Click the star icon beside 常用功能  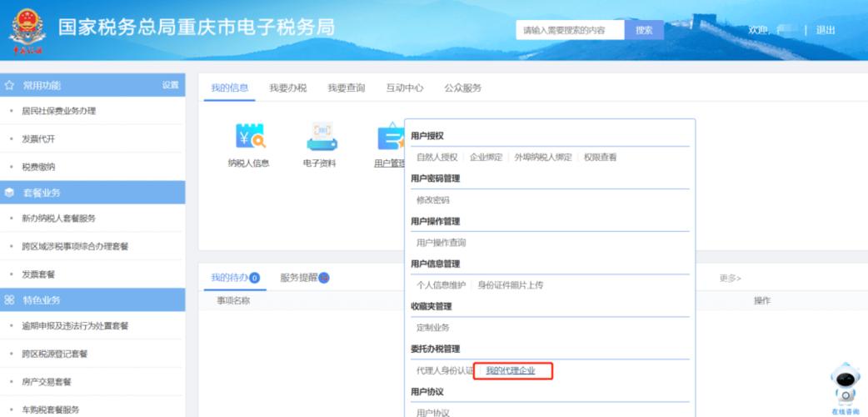click(x=9, y=85)
